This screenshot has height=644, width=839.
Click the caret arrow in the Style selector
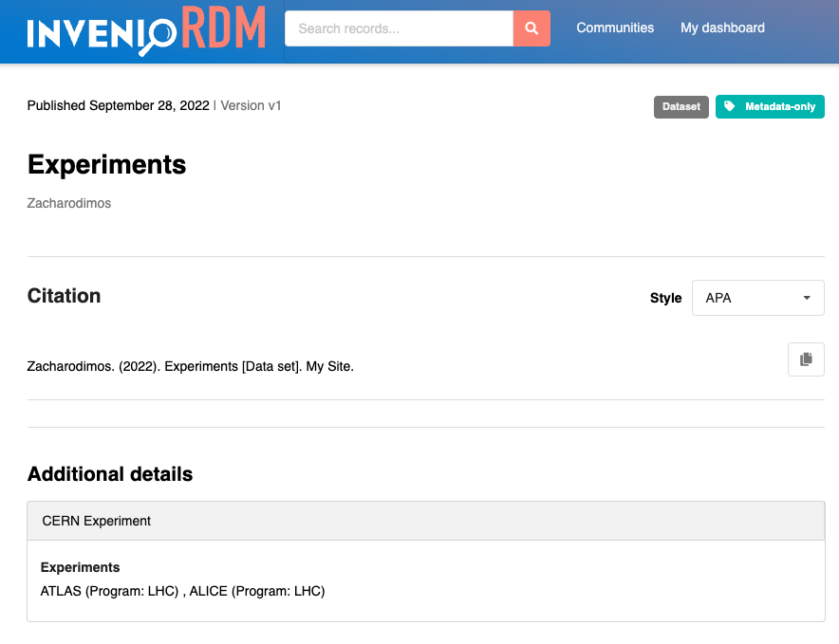(807, 298)
